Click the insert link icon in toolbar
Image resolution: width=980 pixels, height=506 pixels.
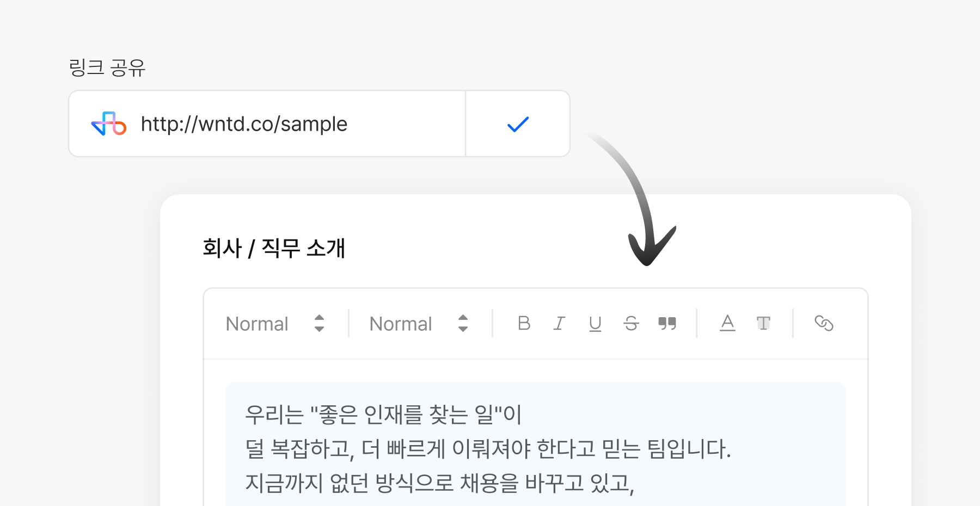coord(824,323)
